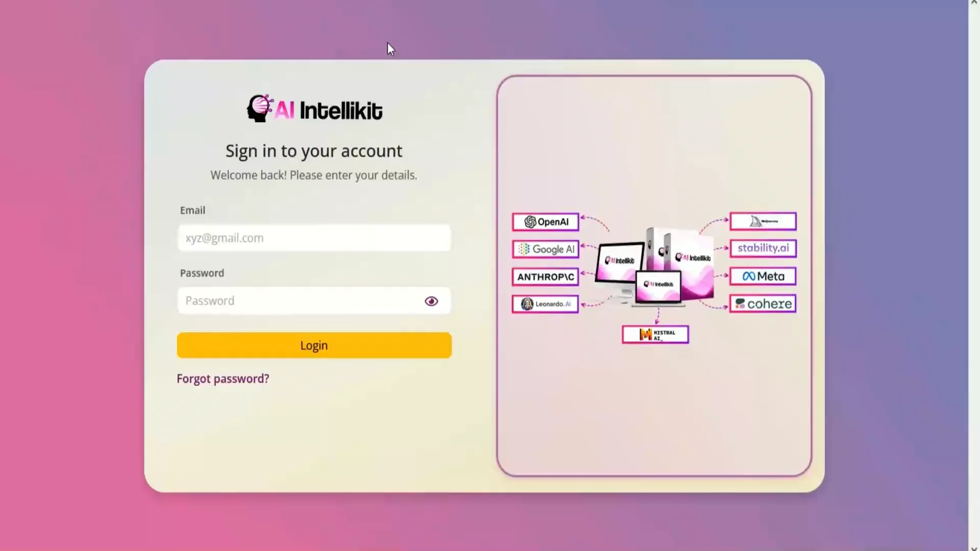Open the Forgot password link
Image resolution: width=980 pixels, height=551 pixels.
pos(223,379)
